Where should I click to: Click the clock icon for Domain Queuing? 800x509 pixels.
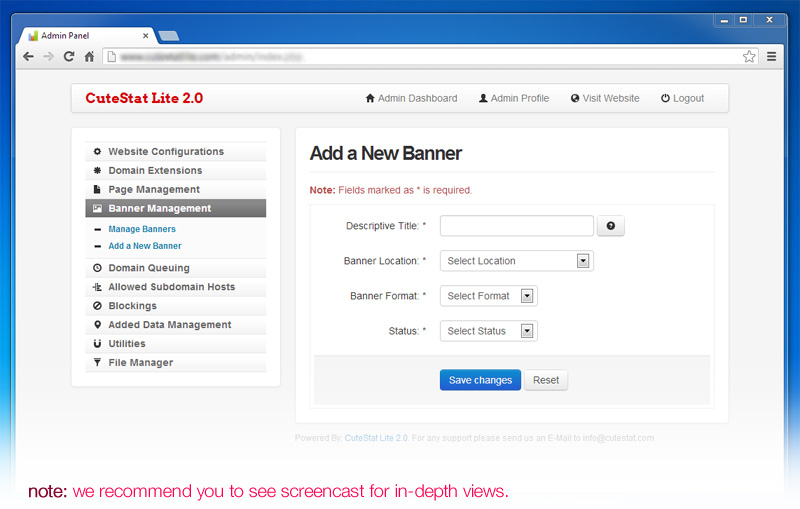97,268
